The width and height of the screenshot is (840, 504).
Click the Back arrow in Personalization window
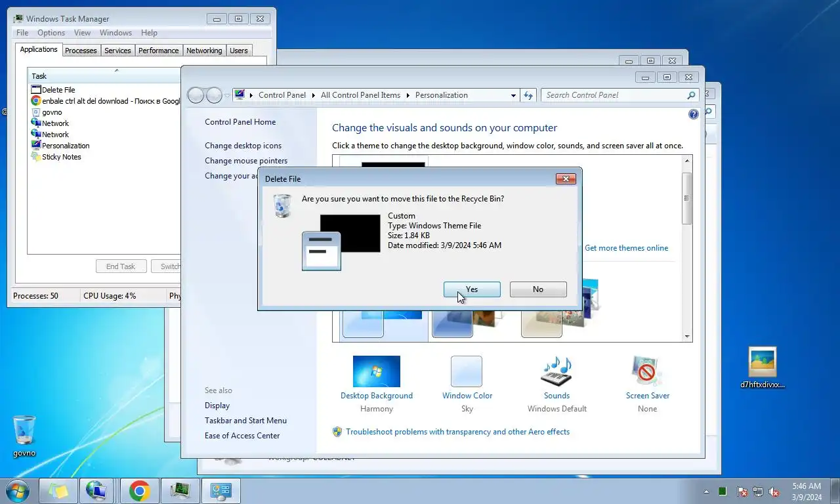pyautogui.click(x=196, y=95)
